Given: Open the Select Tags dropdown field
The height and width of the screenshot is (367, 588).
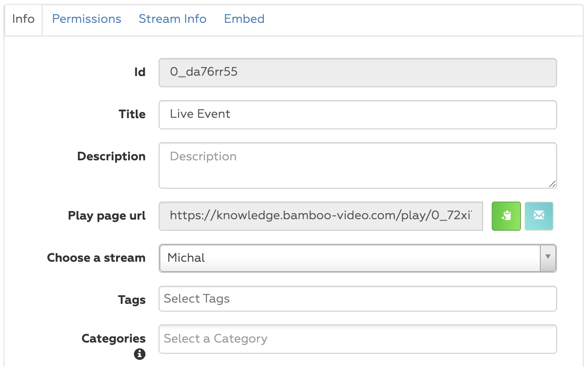Looking at the screenshot, I should 357,299.
